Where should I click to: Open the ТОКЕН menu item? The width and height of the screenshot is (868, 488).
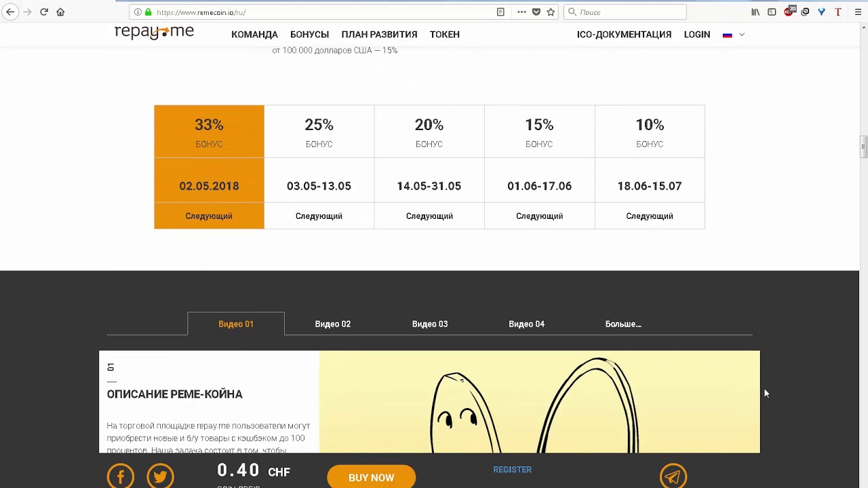(444, 35)
